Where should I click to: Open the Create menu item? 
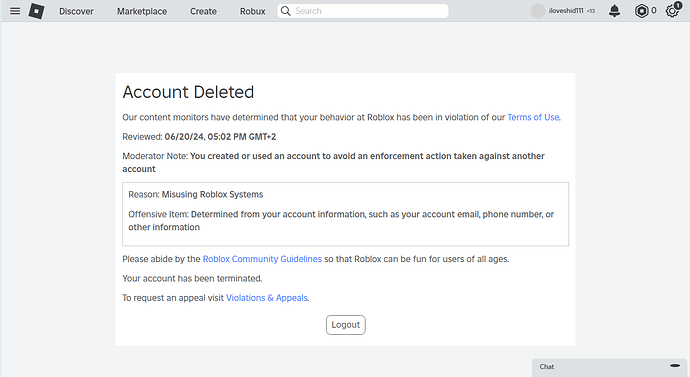pyautogui.click(x=203, y=11)
